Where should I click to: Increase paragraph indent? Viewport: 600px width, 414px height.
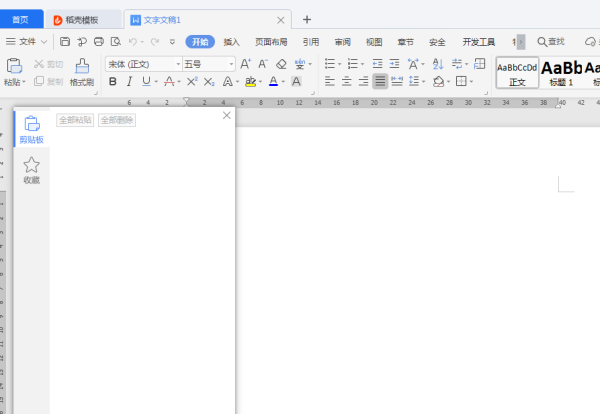click(394, 64)
